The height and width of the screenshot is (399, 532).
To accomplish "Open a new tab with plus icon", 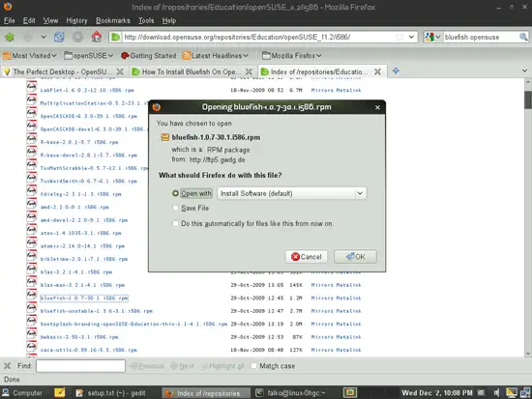I will (396, 71).
